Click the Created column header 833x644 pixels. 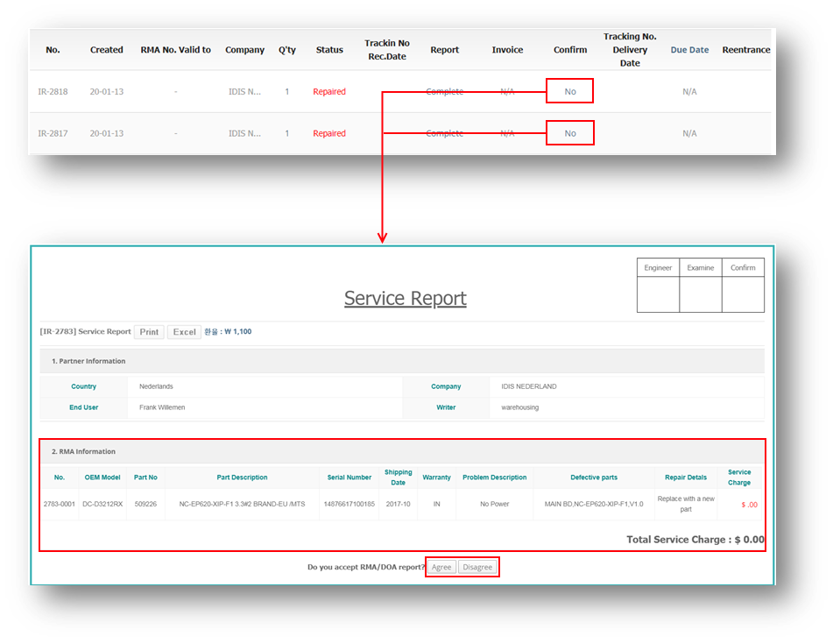[106, 49]
